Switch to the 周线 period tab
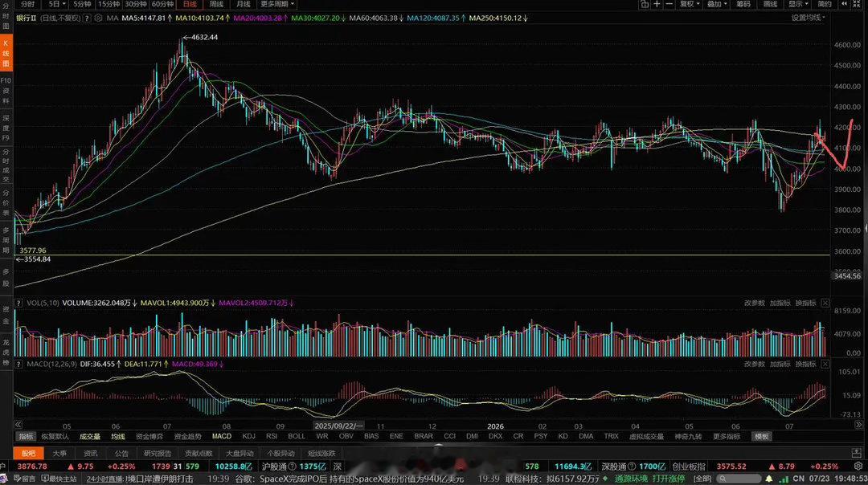Image resolution: width=868 pixels, height=485 pixels. click(x=216, y=5)
